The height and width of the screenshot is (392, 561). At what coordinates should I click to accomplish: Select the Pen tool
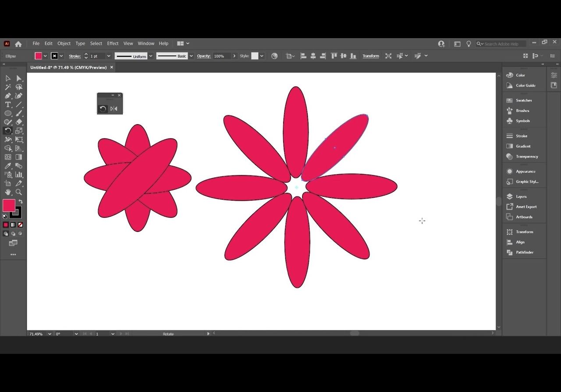(8, 96)
